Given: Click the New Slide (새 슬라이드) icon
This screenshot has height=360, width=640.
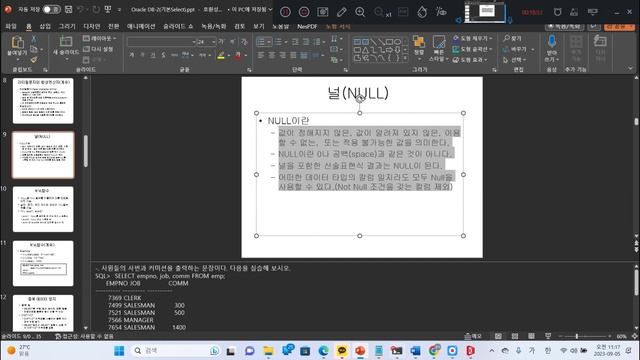Looking at the screenshot, I should tap(65, 41).
